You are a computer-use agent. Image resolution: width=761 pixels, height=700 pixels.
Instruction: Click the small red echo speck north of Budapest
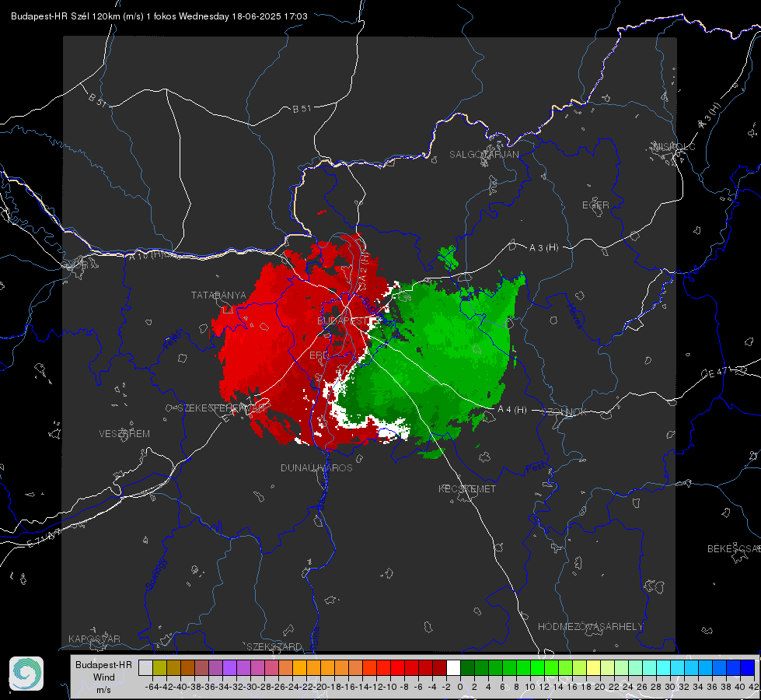322,212
